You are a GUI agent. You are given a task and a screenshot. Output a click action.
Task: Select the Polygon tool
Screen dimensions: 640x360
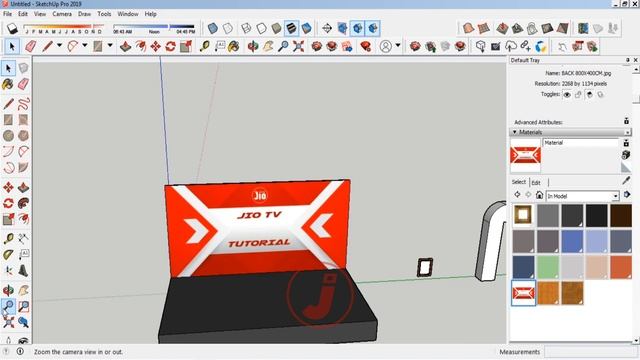tap(23, 136)
